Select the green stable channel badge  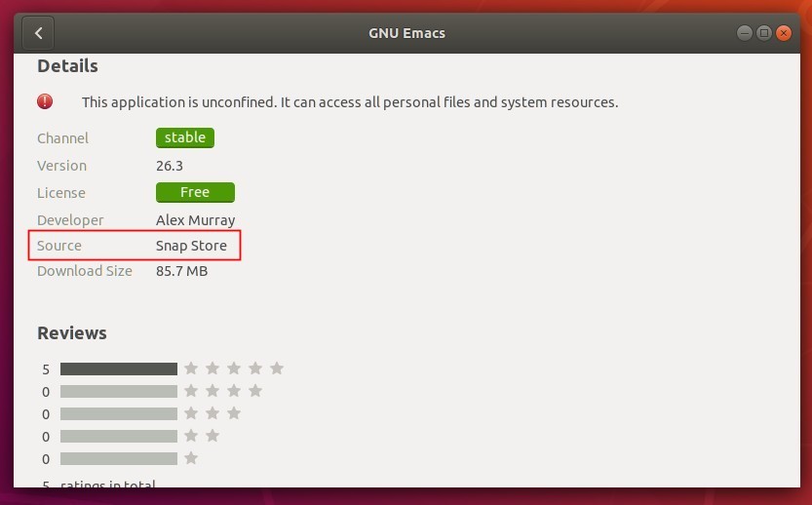pyautogui.click(x=185, y=137)
